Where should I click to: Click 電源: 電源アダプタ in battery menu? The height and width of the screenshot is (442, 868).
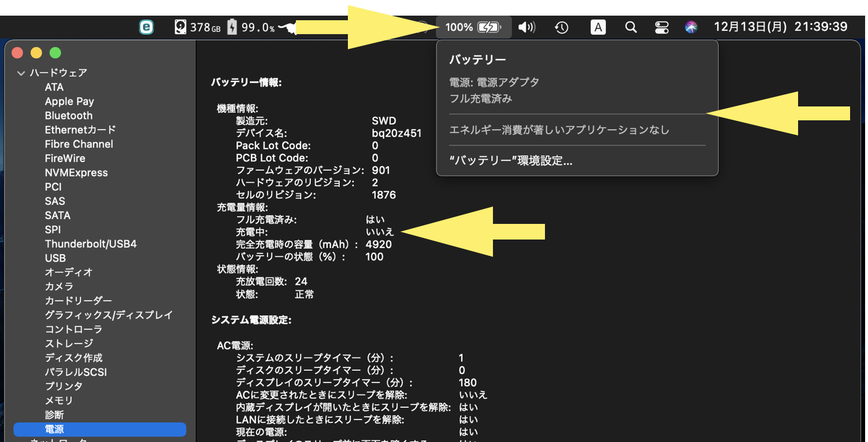click(x=494, y=82)
